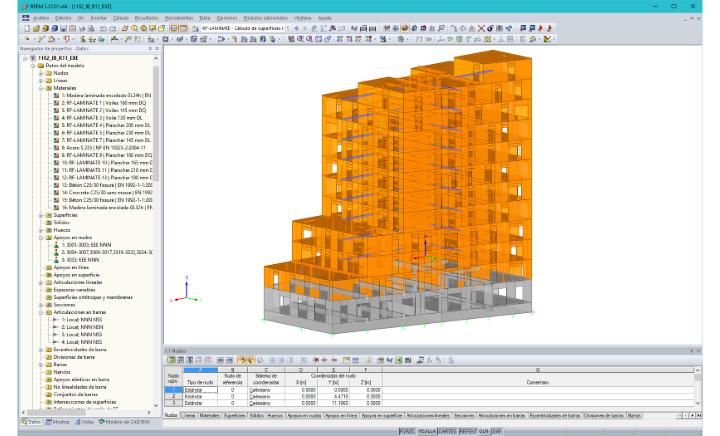This screenshot has height=436, width=720.
Task: Toggle the table display button
Action: click(183, 28)
